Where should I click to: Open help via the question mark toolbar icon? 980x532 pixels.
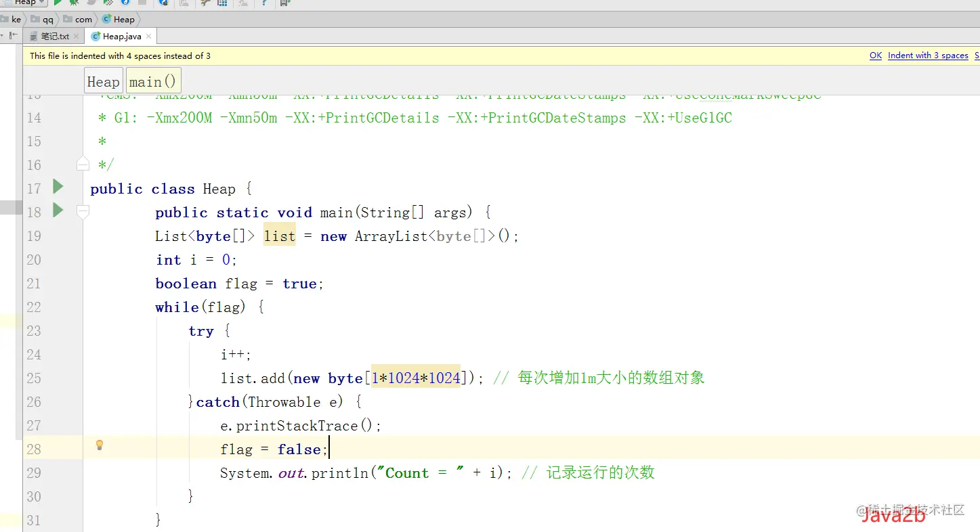click(263, 3)
